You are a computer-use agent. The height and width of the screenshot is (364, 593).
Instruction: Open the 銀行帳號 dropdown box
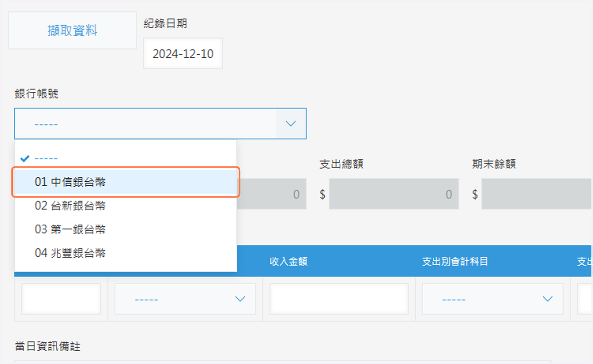coord(160,123)
